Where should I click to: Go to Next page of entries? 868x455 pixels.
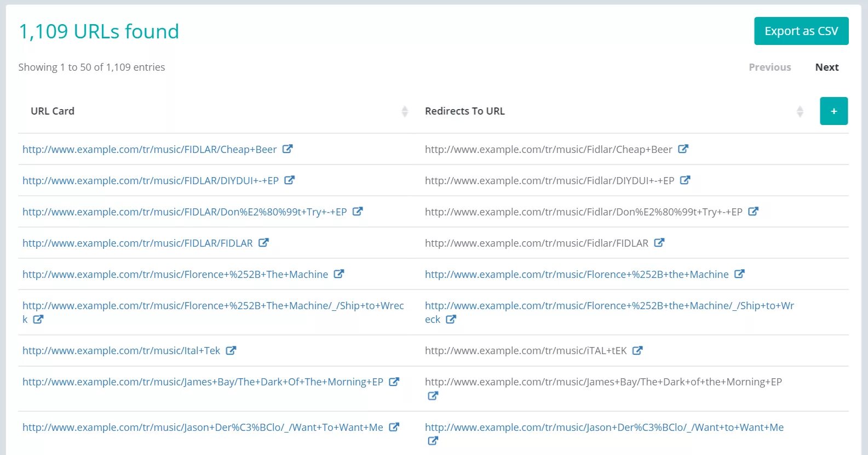(x=827, y=67)
